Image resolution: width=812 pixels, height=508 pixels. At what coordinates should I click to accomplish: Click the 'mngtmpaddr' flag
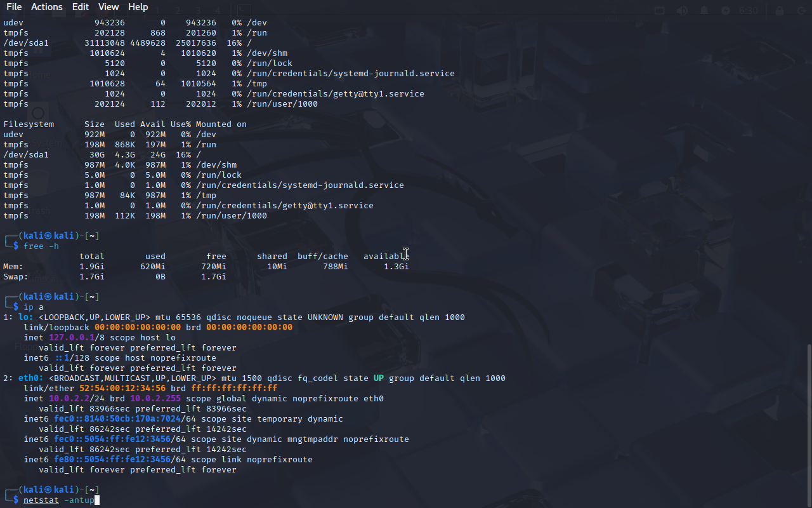pyautogui.click(x=313, y=439)
